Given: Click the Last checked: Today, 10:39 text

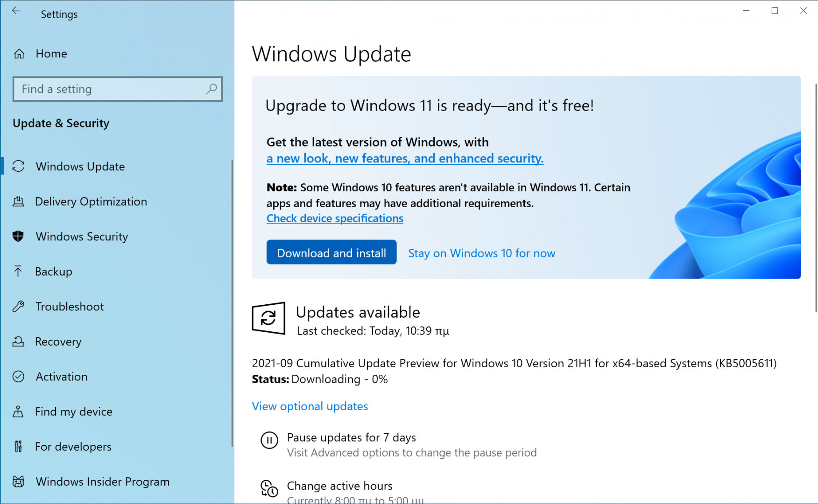Looking at the screenshot, I should pyautogui.click(x=373, y=331).
